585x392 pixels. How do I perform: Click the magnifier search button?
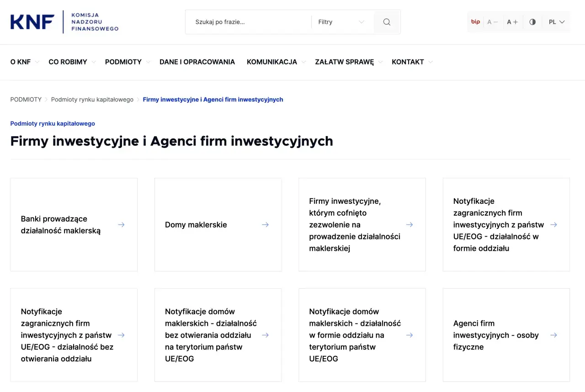point(387,22)
